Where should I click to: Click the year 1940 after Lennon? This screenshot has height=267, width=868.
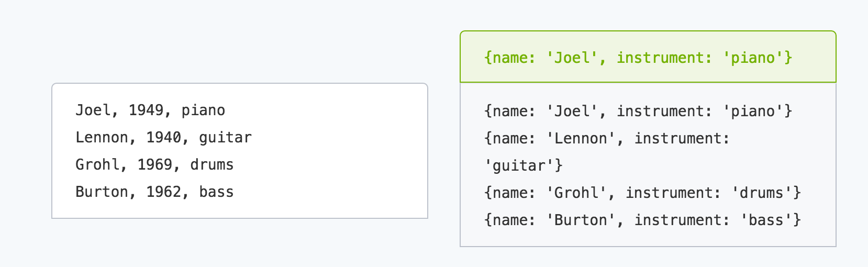pos(164,137)
